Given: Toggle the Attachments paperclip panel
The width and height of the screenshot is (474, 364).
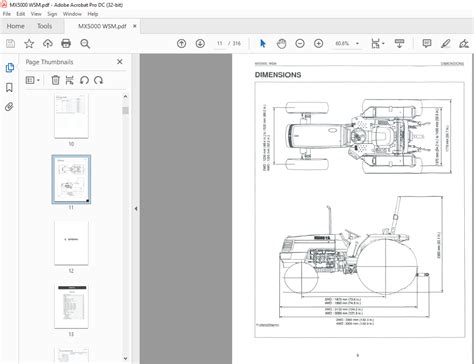Looking at the screenshot, I should pyautogui.click(x=9, y=107).
